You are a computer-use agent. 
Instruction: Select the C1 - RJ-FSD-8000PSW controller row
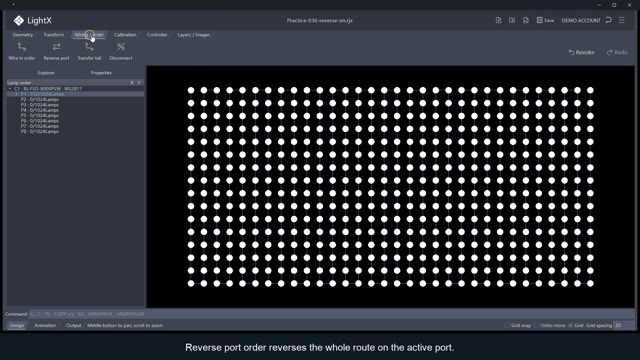pyautogui.click(x=76, y=89)
